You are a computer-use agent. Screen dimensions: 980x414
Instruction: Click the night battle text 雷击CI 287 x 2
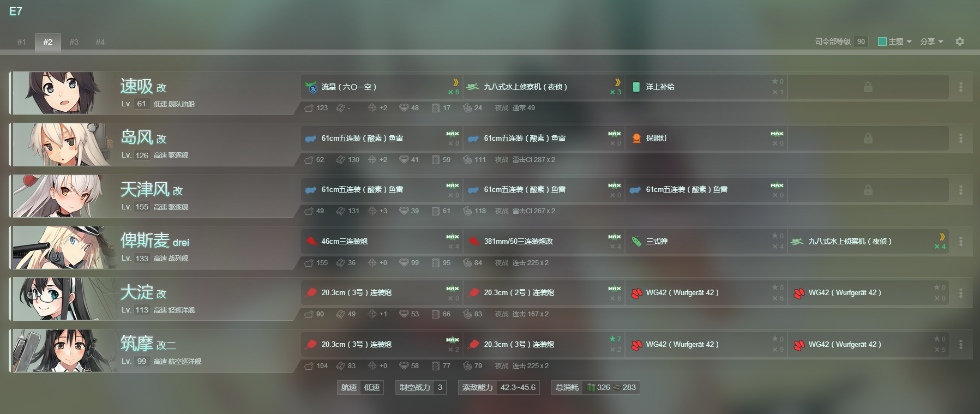click(x=534, y=160)
